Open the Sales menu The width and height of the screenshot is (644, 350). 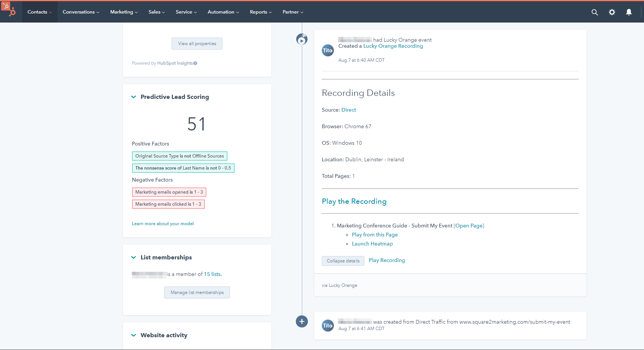[x=157, y=12]
